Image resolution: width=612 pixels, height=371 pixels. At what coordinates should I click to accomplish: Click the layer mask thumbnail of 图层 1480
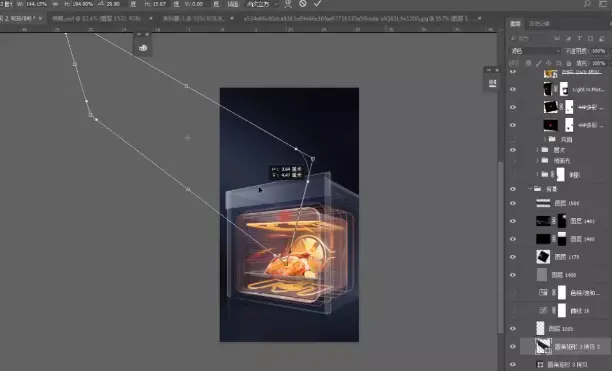(x=562, y=239)
